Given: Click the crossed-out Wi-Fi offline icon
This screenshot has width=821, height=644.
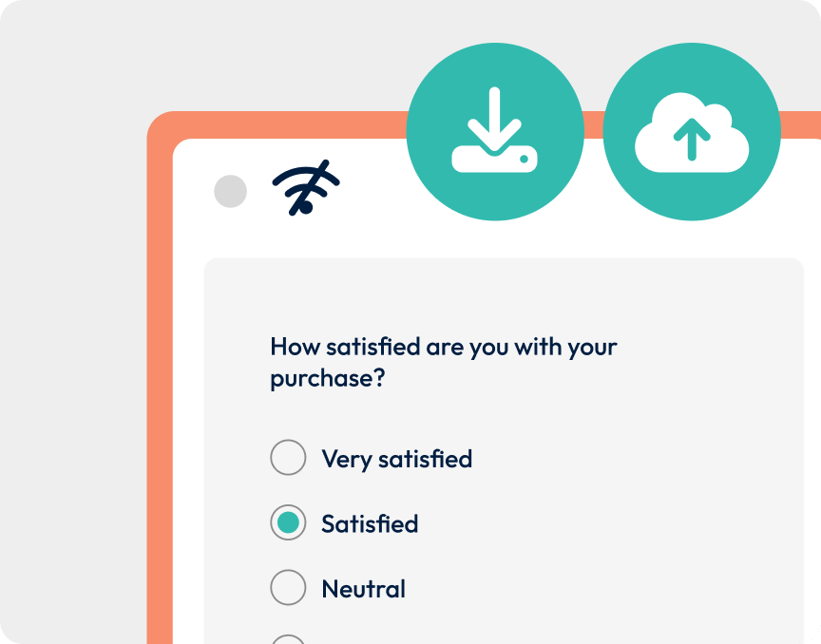Looking at the screenshot, I should [x=306, y=188].
